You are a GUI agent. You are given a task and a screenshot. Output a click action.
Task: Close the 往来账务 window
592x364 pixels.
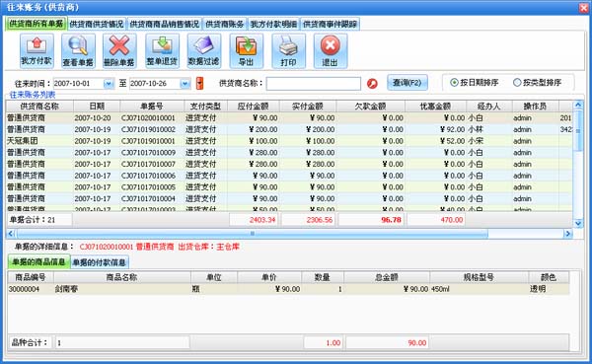pyautogui.click(x=583, y=8)
